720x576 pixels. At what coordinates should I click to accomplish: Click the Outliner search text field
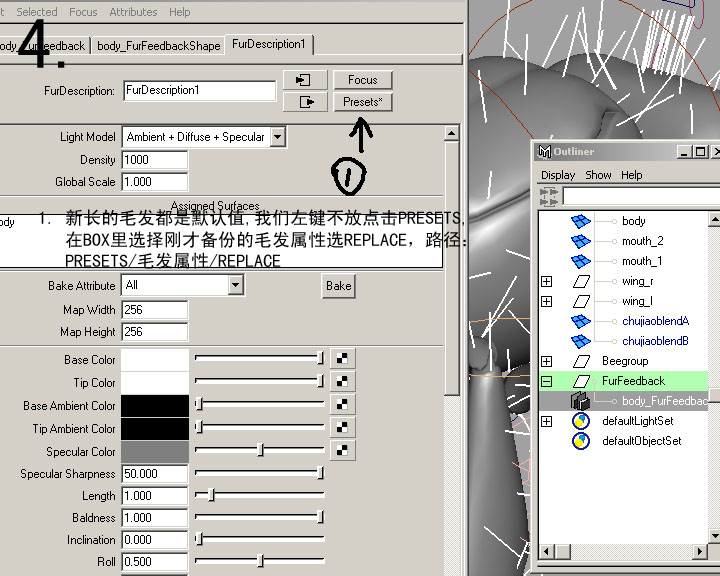[x=641, y=196]
